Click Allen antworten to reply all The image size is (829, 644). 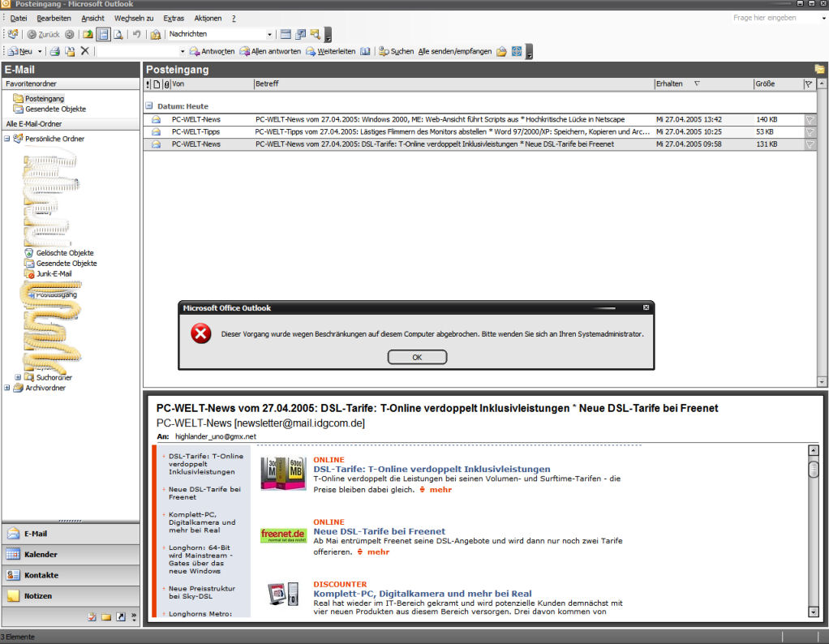[x=270, y=51]
